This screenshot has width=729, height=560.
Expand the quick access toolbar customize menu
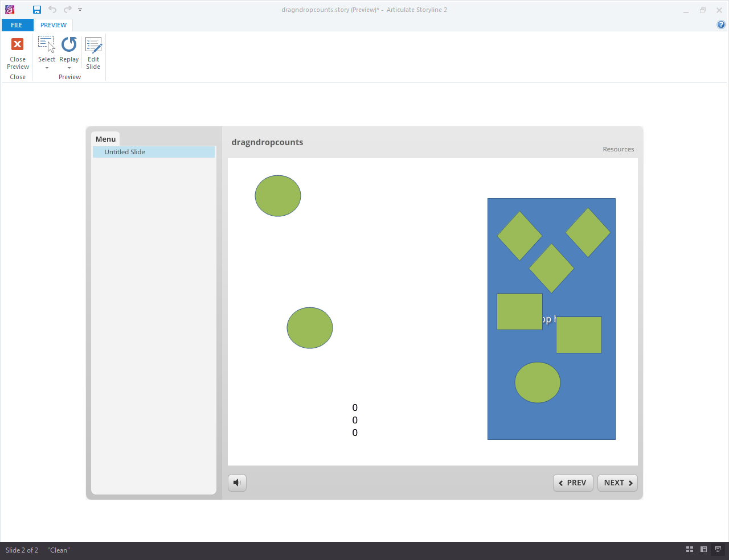[x=80, y=9]
